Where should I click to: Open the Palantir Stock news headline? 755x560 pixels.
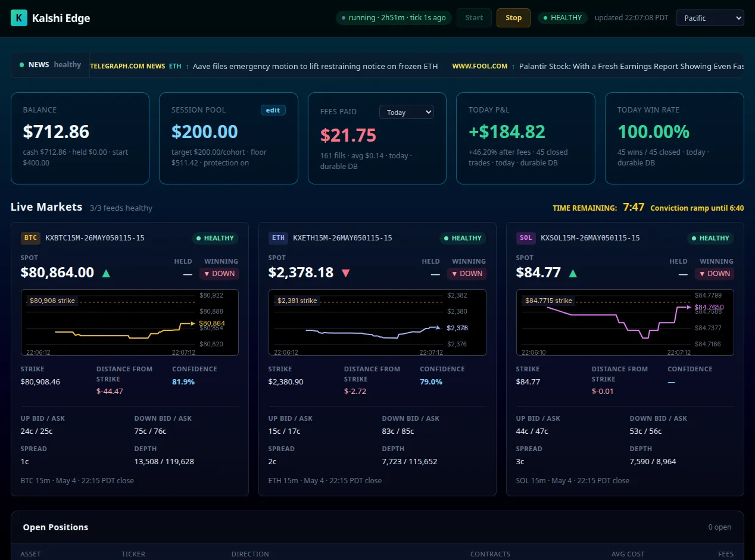click(x=631, y=66)
